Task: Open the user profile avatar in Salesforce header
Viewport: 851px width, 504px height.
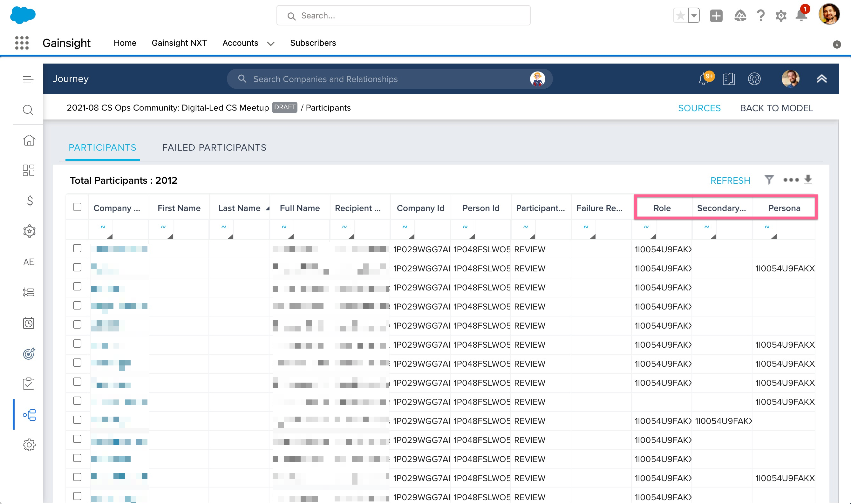Action: click(829, 14)
